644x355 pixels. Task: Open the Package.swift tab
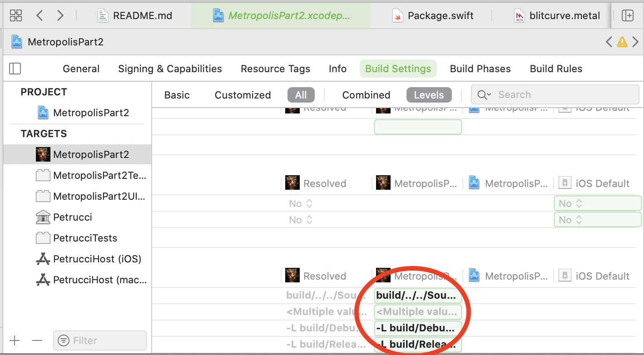[433, 15]
